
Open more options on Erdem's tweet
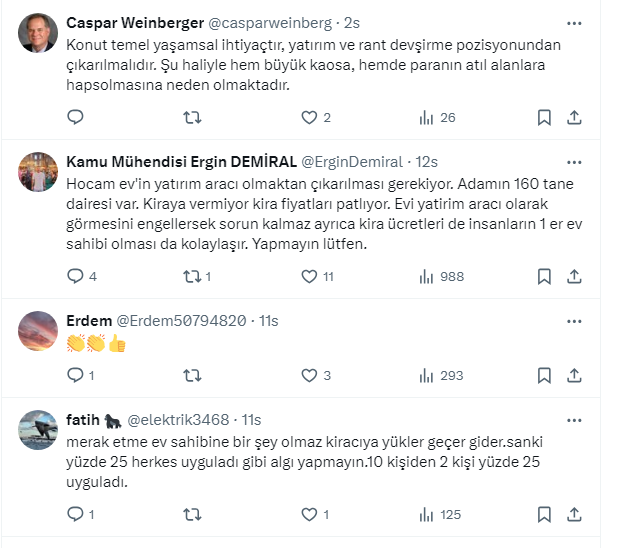pyautogui.click(x=574, y=320)
